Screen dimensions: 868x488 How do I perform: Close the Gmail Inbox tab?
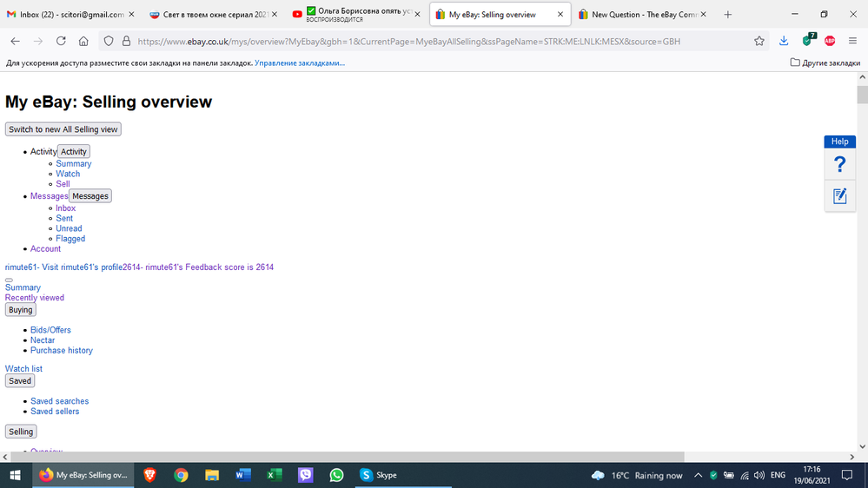coord(131,15)
